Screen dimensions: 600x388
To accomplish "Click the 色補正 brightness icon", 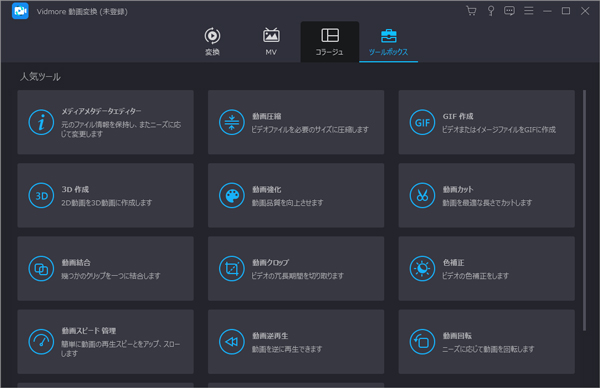I will point(422,269).
